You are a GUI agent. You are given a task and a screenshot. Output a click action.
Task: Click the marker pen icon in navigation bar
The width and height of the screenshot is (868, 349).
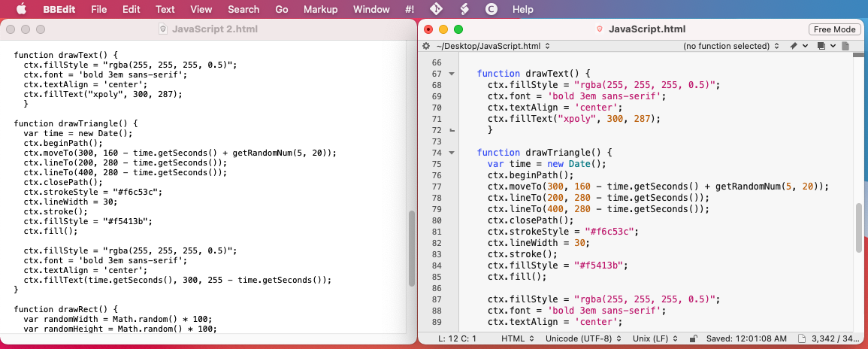point(794,46)
